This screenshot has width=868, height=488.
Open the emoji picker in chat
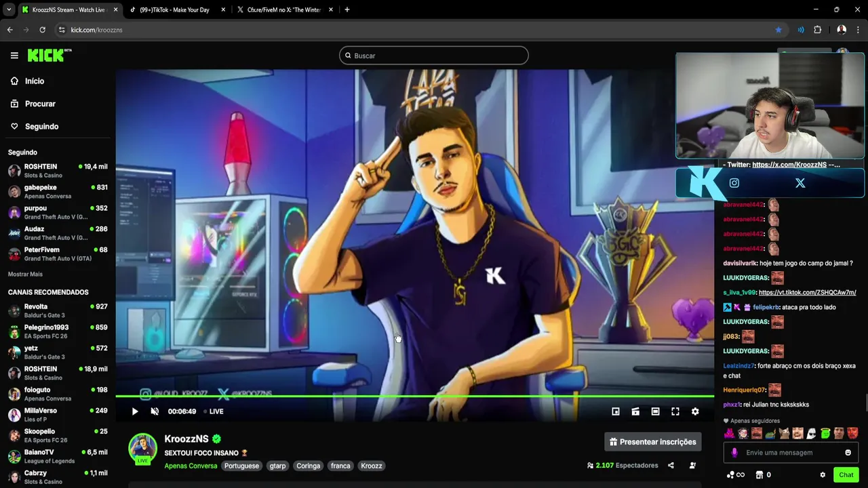tap(848, 453)
